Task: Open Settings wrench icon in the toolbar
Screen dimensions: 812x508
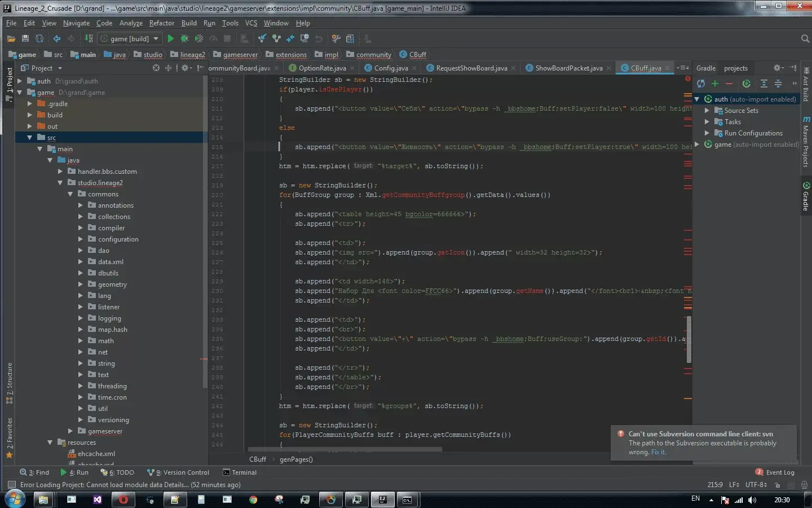Action: click(336, 39)
